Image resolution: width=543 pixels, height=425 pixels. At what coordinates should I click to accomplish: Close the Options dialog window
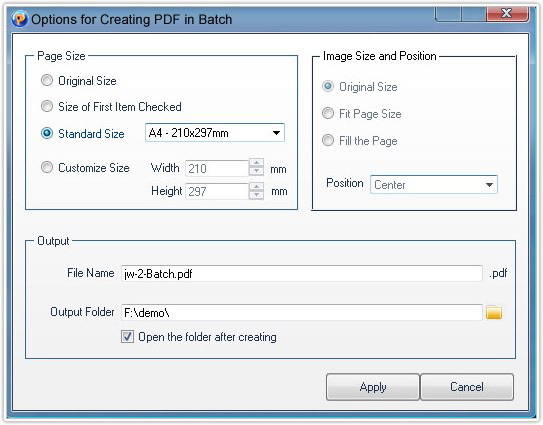click(507, 14)
